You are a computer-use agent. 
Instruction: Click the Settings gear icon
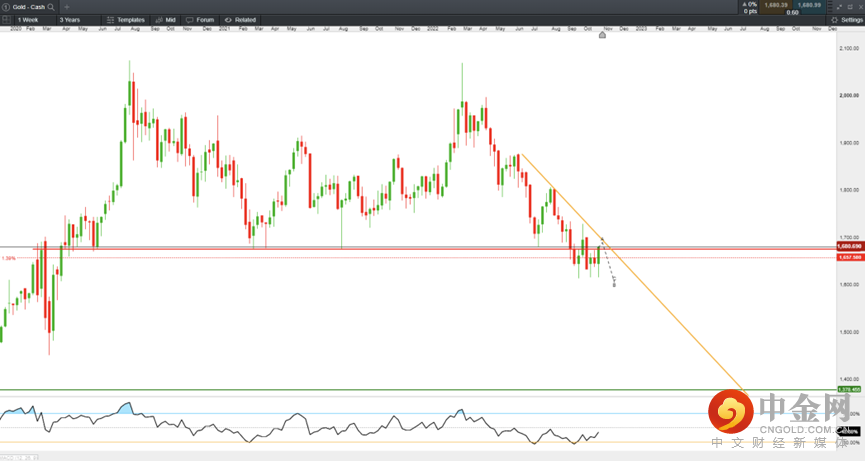tap(835, 20)
